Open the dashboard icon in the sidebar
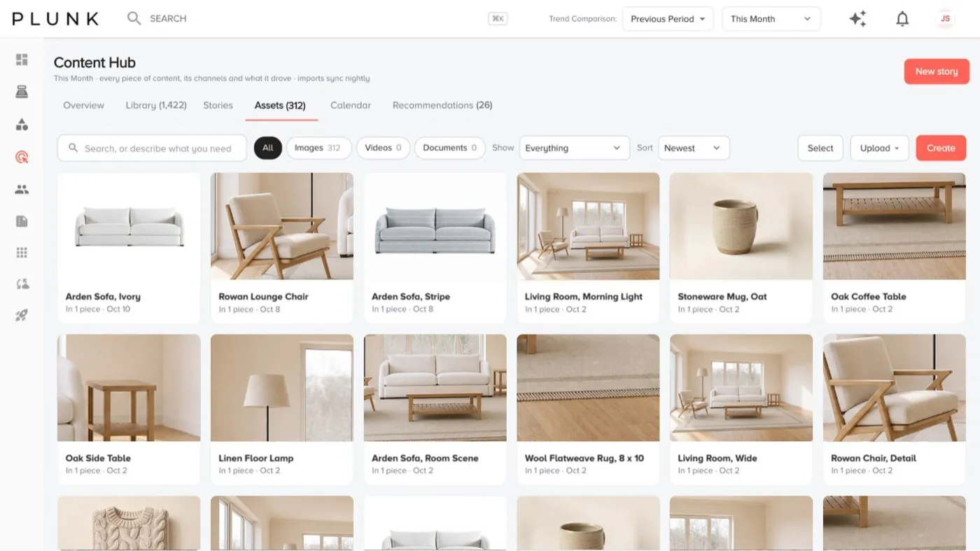 [x=22, y=60]
